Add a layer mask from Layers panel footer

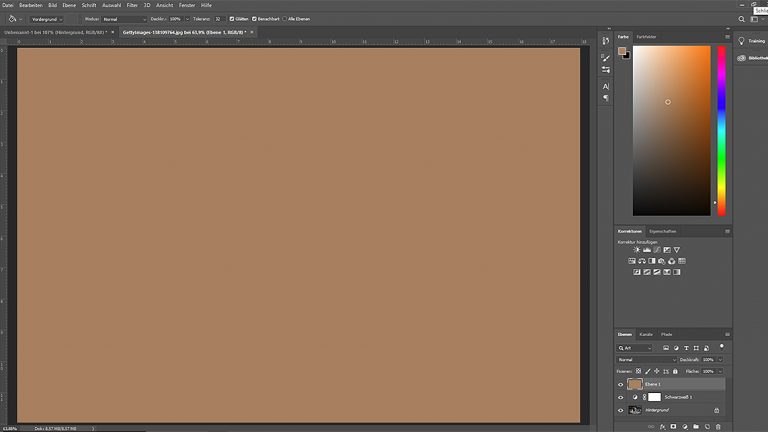[x=674, y=425]
